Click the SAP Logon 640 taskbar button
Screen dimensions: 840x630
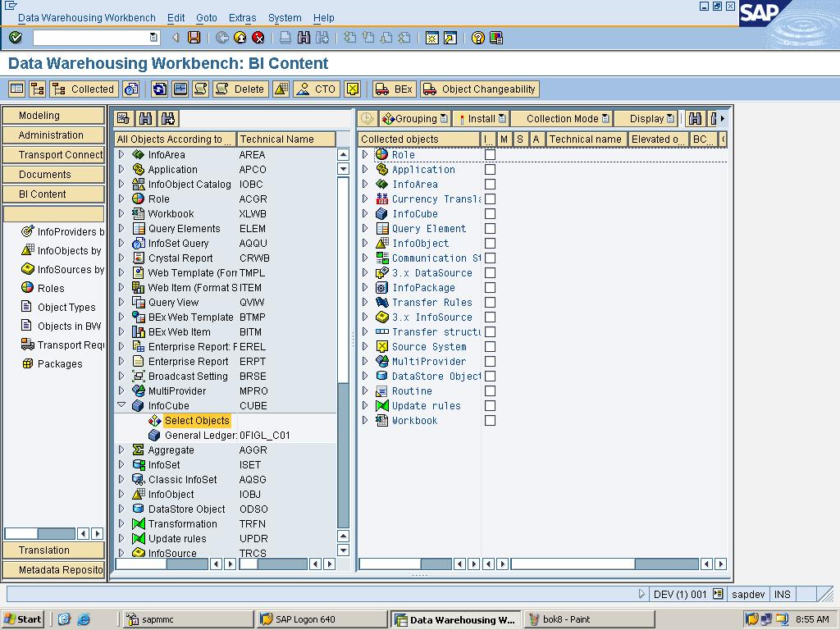tap(322, 619)
